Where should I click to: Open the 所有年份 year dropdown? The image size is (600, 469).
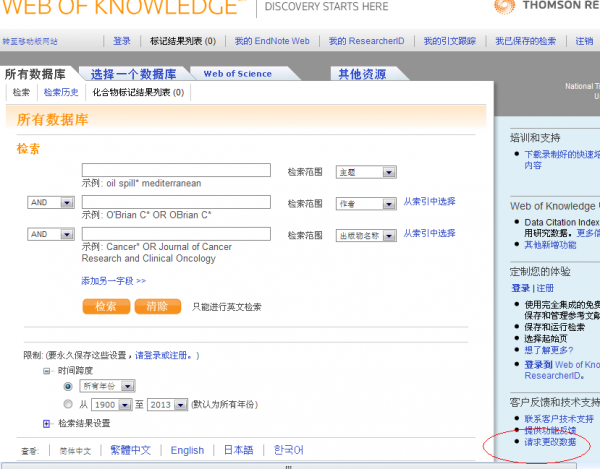(108, 386)
